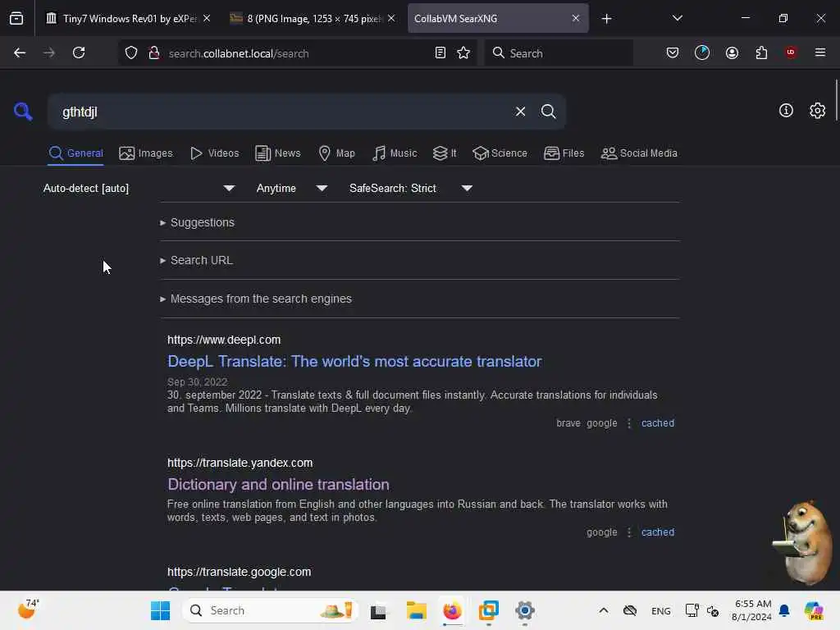This screenshot has height=630, width=840.
Task: Open the SafeSearch Strict dropdown
Action: [411, 188]
